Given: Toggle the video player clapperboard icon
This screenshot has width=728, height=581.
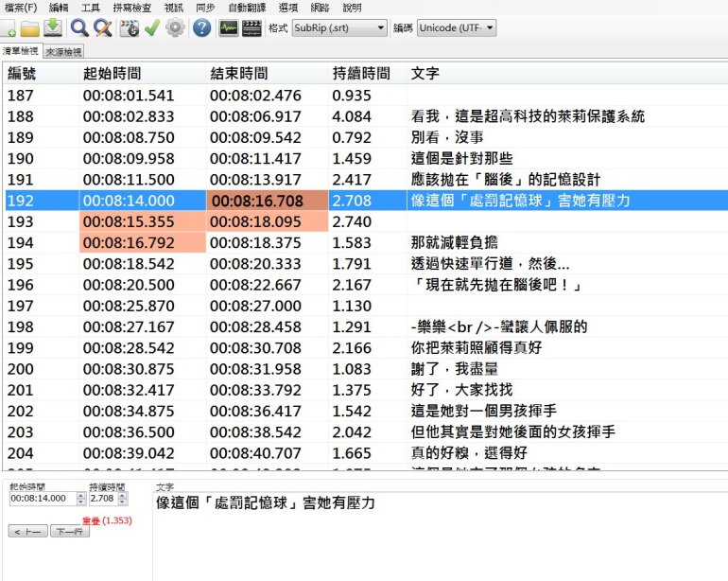Looking at the screenshot, I should pos(251,27).
